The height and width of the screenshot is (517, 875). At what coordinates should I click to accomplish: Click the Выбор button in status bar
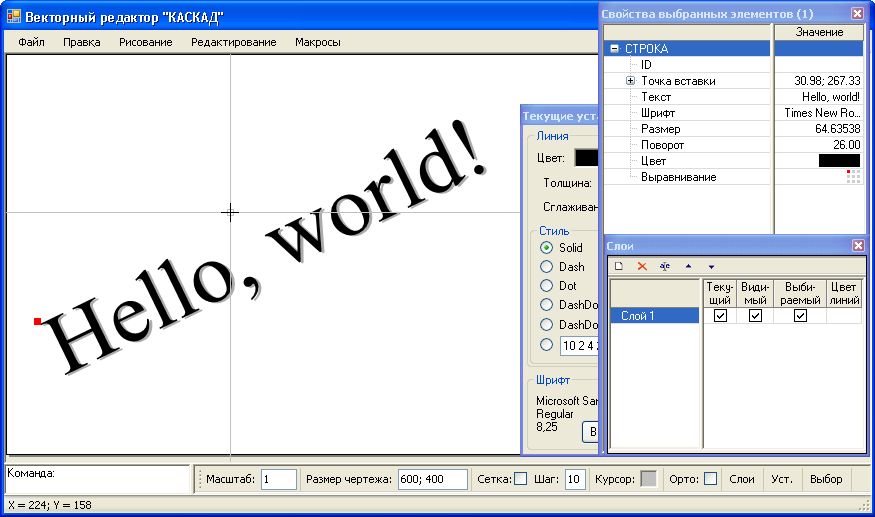pyautogui.click(x=826, y=479)
